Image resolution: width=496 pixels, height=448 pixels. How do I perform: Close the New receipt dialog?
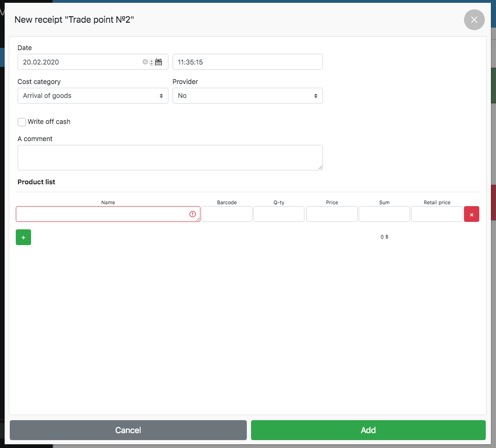pyautogui.click(x=474, y=20)
